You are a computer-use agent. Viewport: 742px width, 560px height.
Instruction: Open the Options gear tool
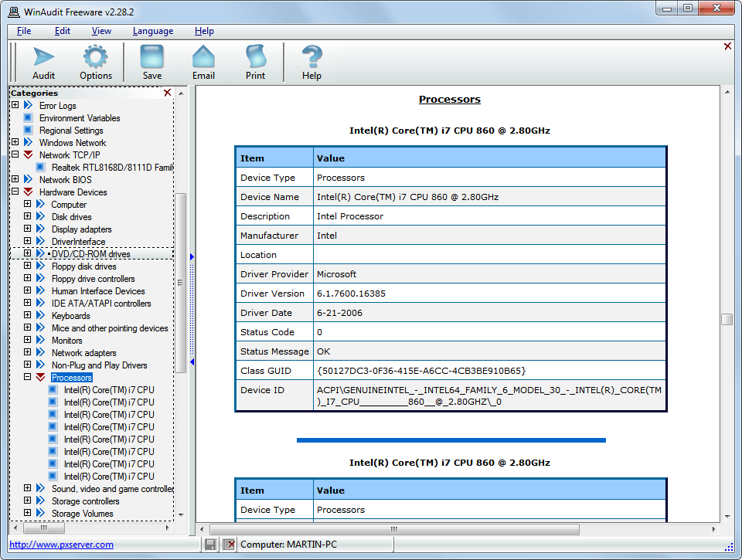[96, 62]
